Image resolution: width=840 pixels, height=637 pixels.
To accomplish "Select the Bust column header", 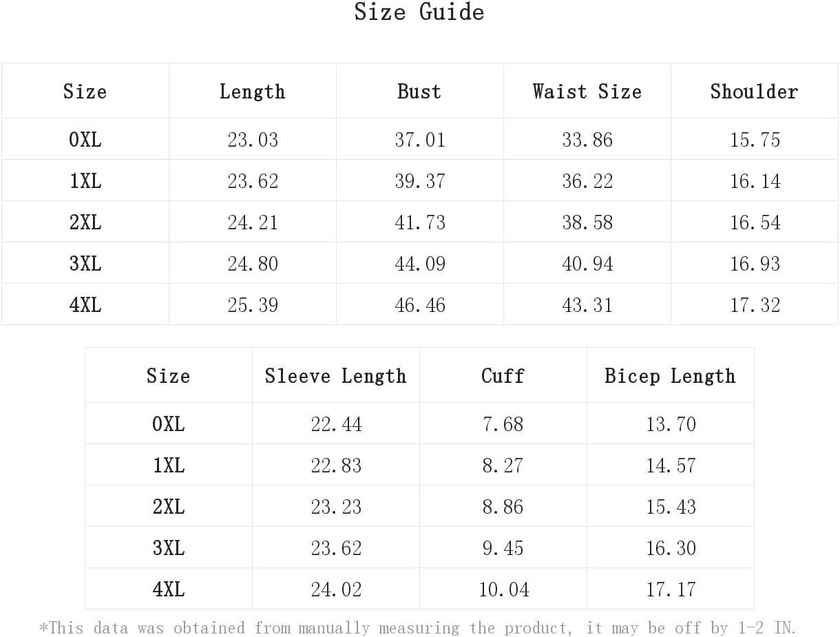I will coord(419,92).
